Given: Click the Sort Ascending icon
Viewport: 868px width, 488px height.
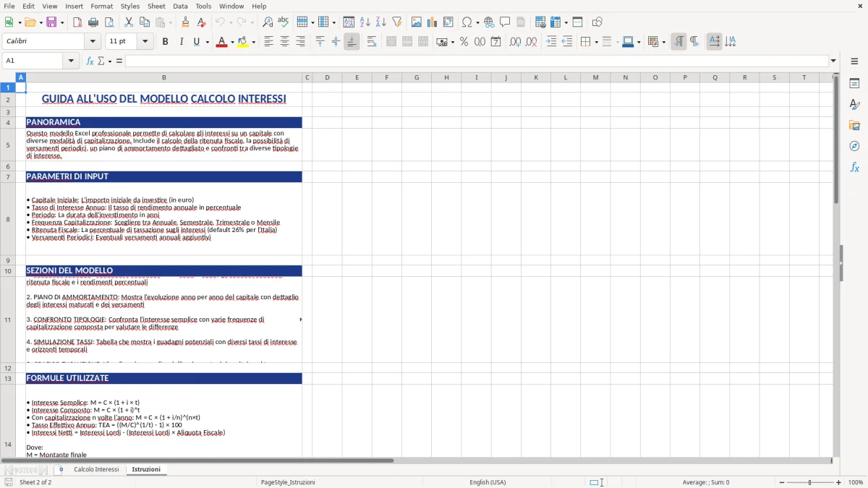Looking at the screenshot, I should tap(365, 22).
